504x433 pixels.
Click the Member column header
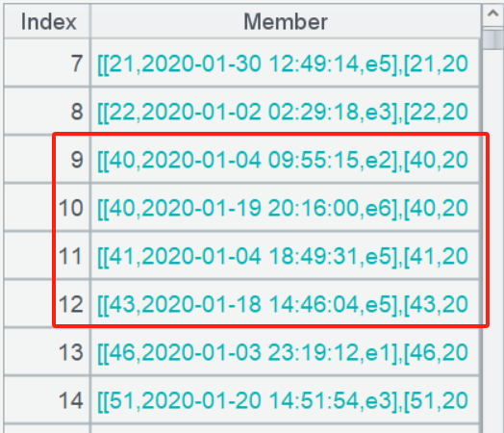click(x=286, y=21)
